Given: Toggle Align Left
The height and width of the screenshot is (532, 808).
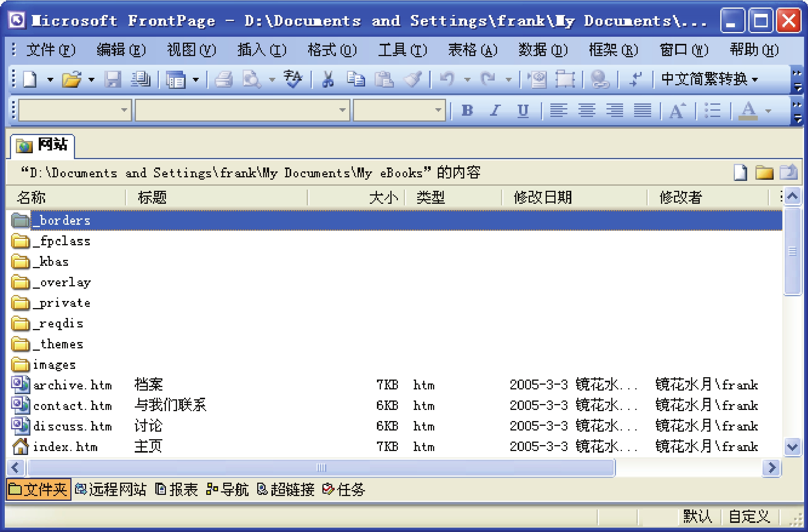Looking at the screenshot, I should (x=559, y=111).
